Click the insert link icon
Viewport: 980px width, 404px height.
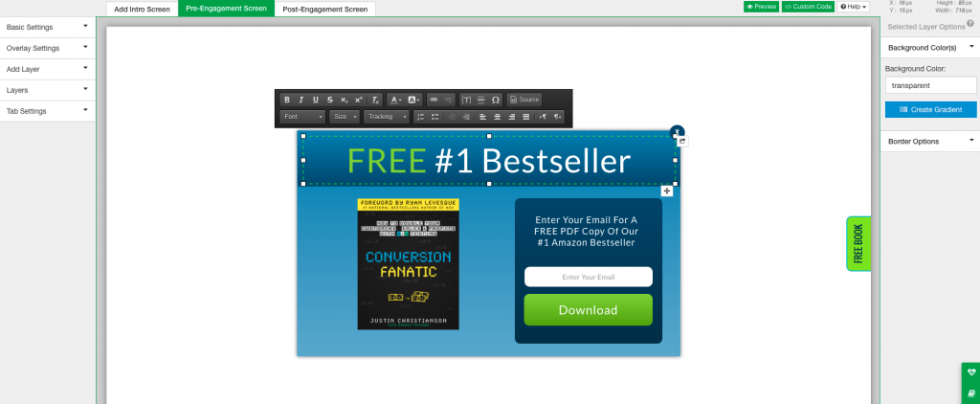pyautogui.click(x=434, y=101)
